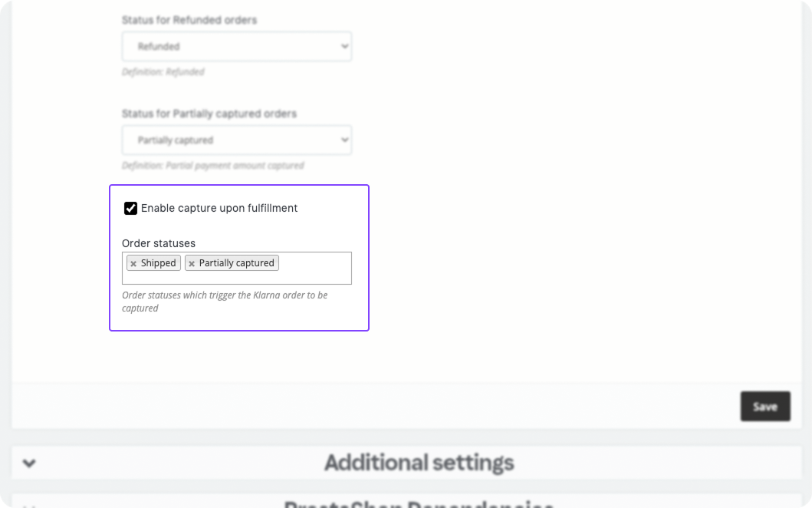Click the 'Status for Partially captured orders' label
This screenshot has width=812, height=508.
(x=209, y=114)
